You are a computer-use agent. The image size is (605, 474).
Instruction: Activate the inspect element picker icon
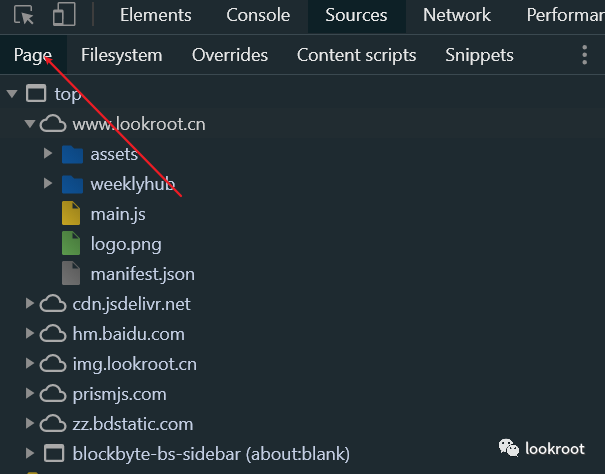[x=24, y=15]
